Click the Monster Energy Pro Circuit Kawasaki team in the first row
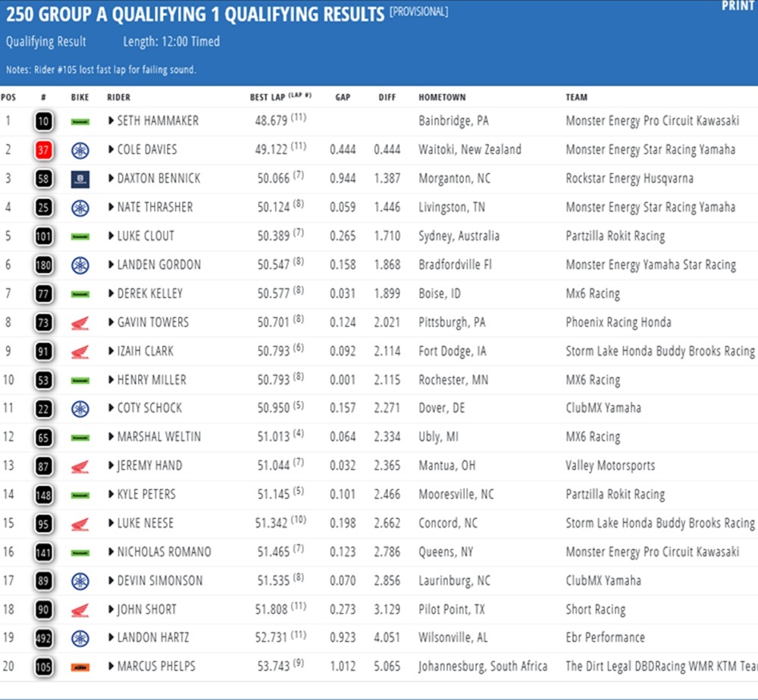Viewport: 758px width, 700px height. [652, 121]
